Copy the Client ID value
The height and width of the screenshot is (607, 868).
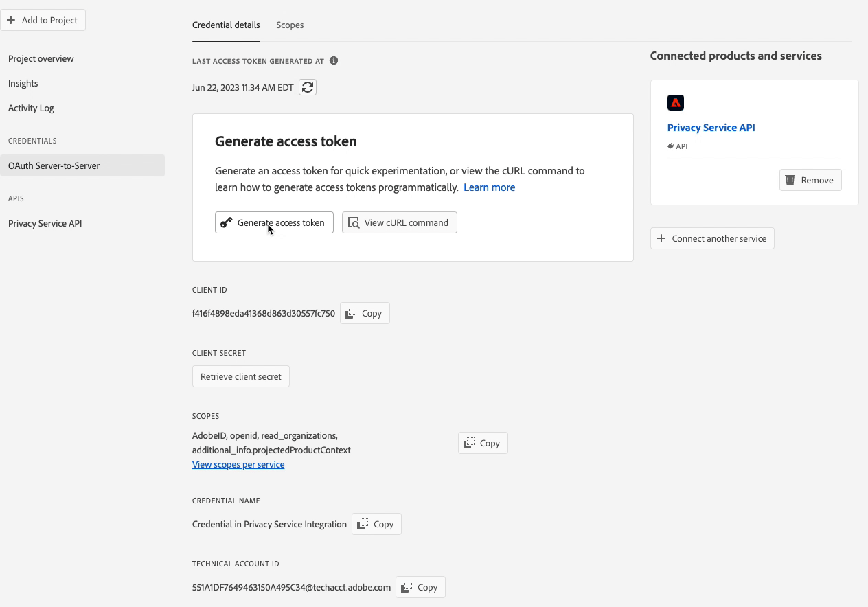tap(364, 313)
